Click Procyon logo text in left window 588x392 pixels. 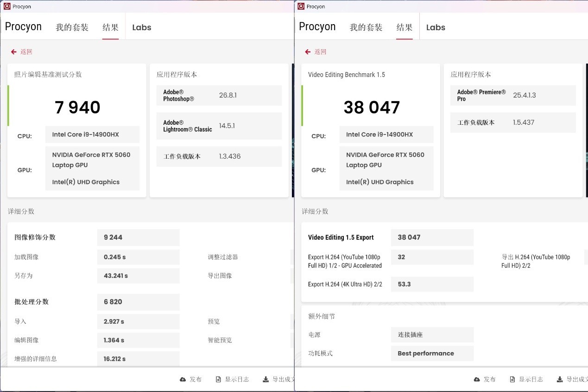23,27
